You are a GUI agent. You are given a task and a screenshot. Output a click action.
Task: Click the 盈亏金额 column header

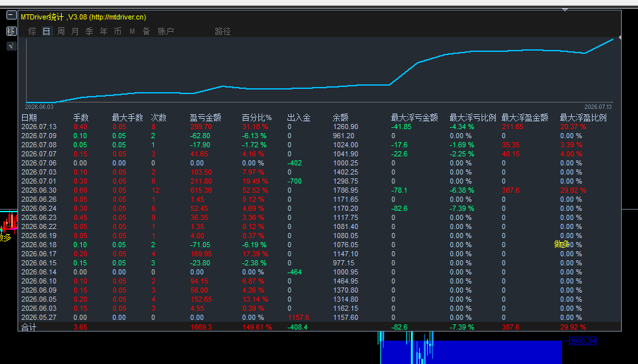point(206,117)
